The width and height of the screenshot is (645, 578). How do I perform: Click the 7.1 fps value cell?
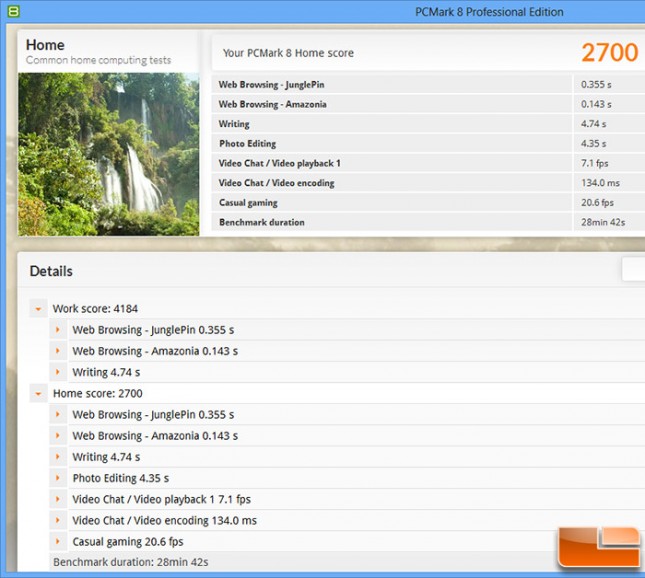[609, 163]
